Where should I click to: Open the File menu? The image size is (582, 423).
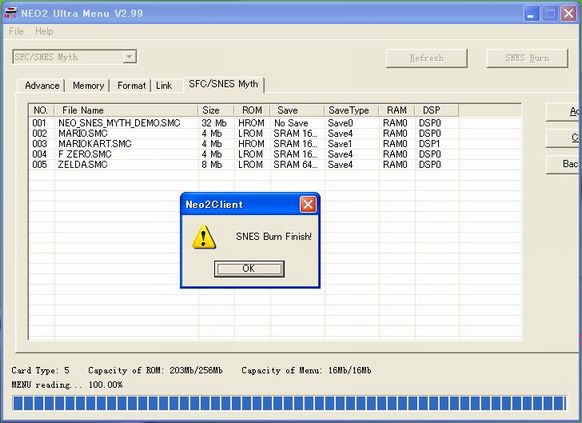click(16, 31)
